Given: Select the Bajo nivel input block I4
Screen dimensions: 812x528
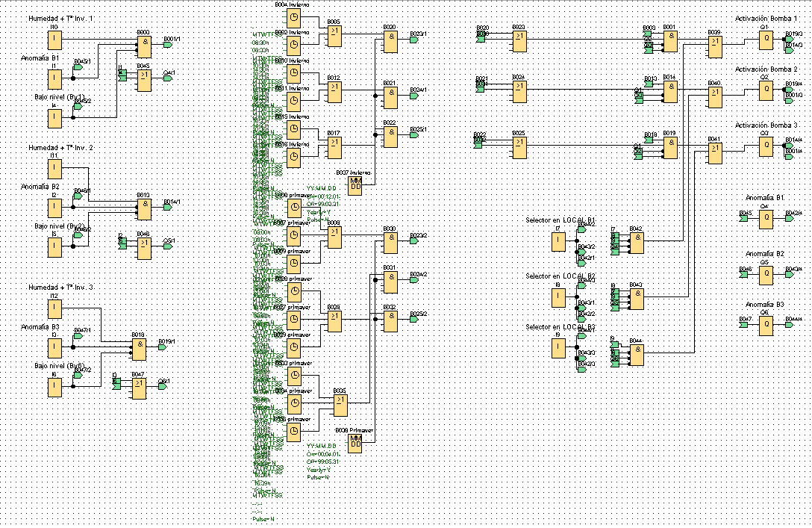Looking at the screenshot, I should 54,118.
